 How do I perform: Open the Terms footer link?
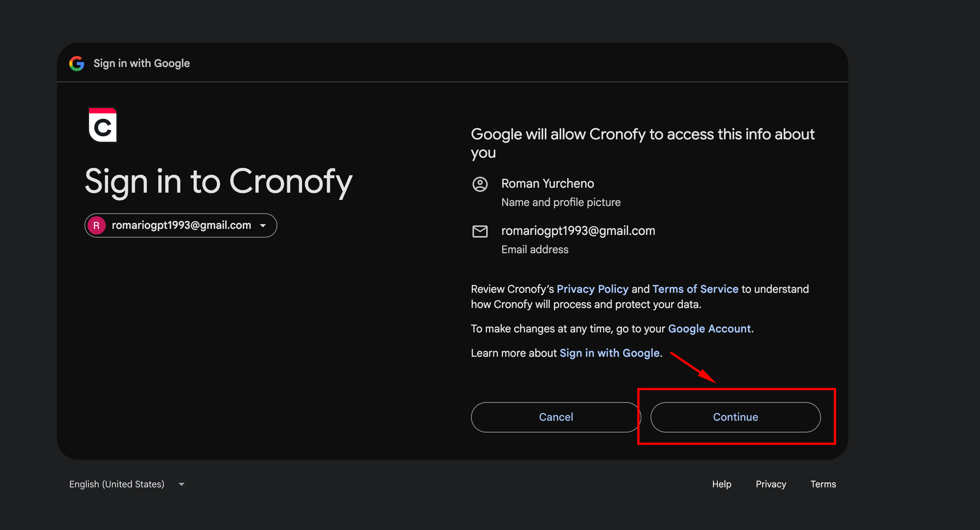click(823, 484)
